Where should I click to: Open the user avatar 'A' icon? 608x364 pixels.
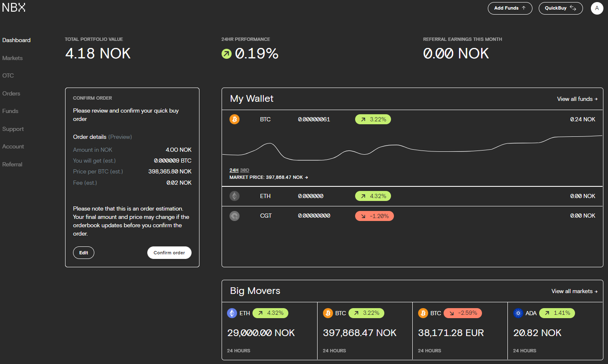(x=597, y=8)
